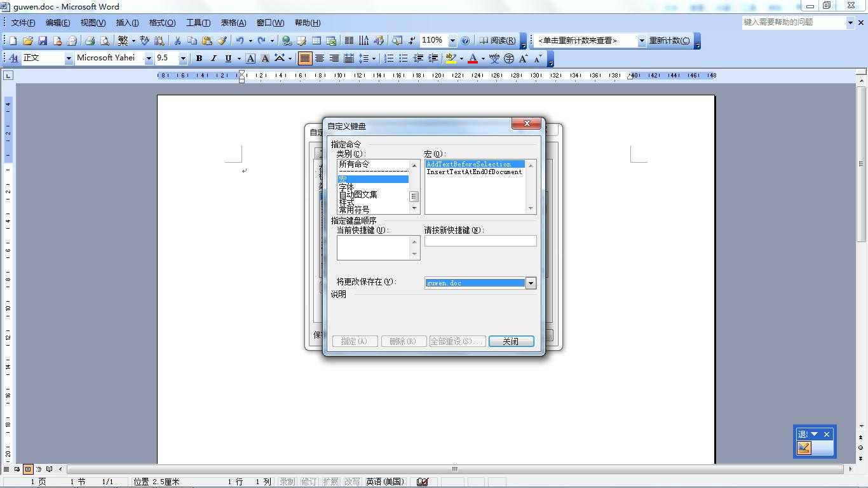Save the document with the floppy icon

[x=43, y=41]
